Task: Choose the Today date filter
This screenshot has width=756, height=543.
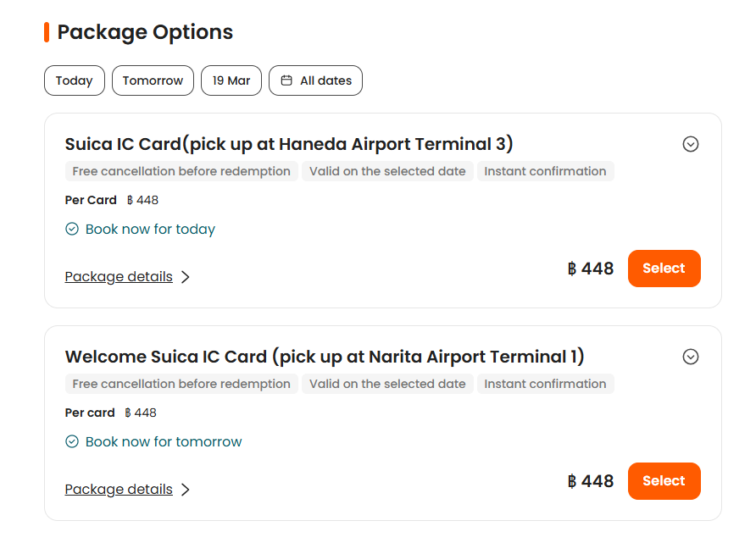Action: point(75,80)
